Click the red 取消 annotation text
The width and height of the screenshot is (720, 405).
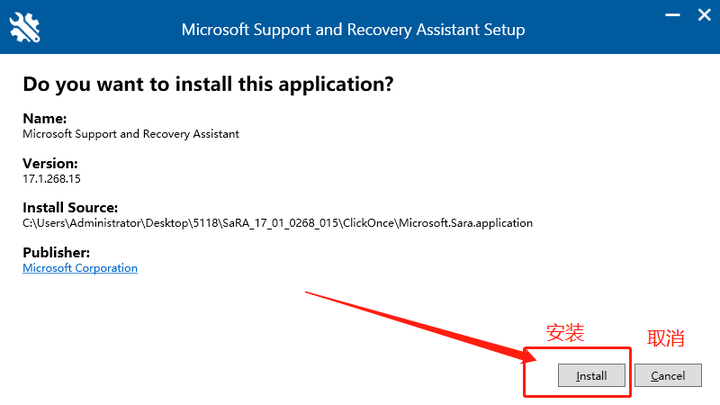click(x=666, y=338)
